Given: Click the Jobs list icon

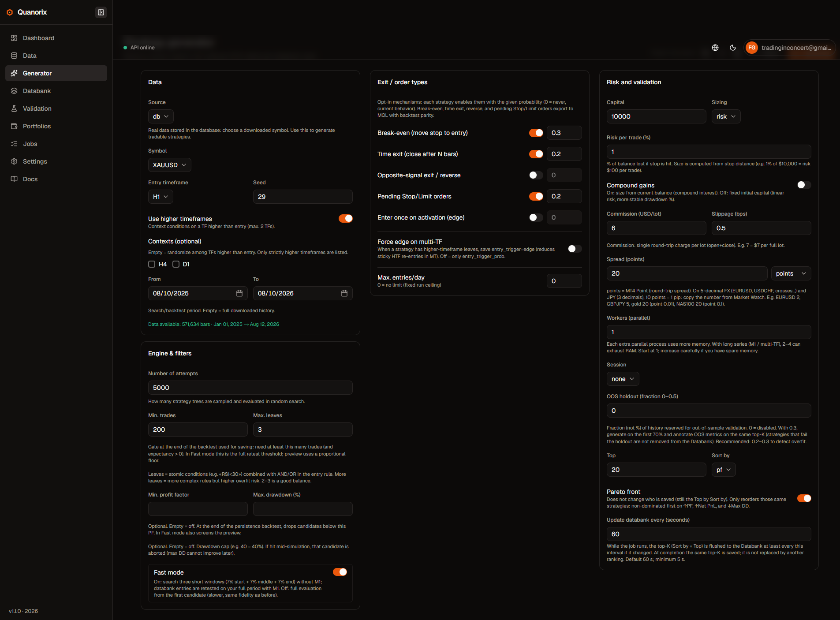Looking at the screenshot, I should coord(14,144).
